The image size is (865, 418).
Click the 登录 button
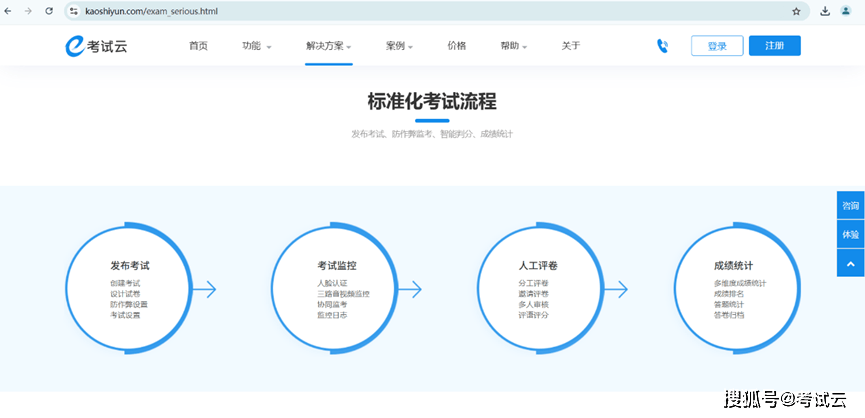[716, 46]
